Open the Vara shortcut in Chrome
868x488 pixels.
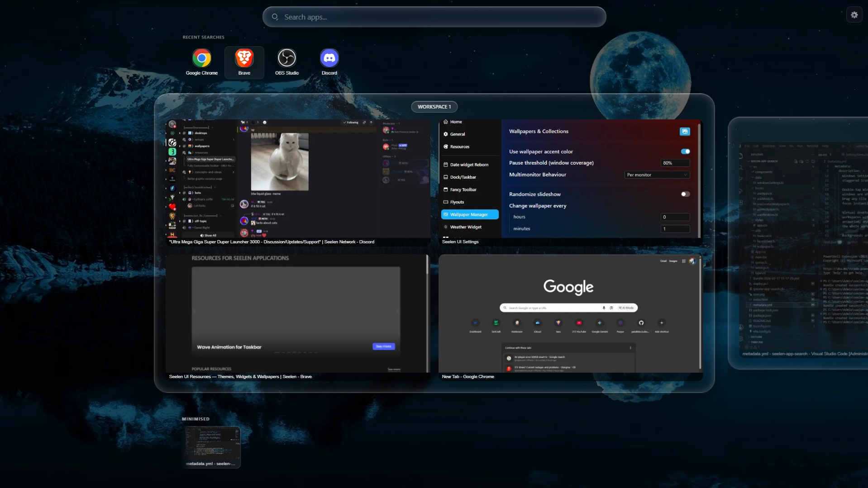[x=558, y=326]
